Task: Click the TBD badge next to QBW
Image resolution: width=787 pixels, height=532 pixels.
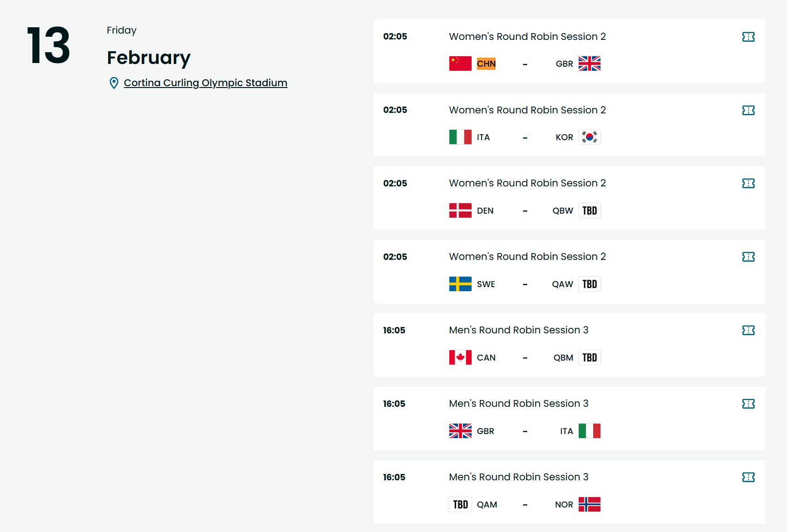Action: (x=589, y=210)
